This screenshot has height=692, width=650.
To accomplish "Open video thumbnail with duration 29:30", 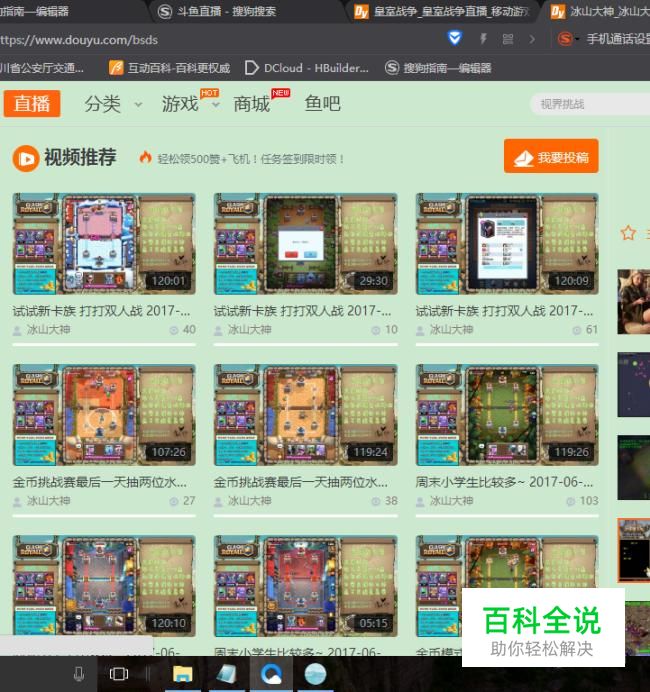I will [306, 244].
